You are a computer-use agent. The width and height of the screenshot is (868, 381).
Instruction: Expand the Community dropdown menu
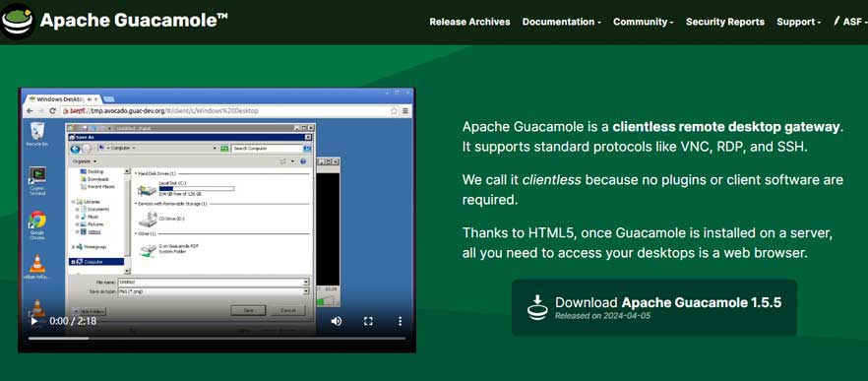pyautogui.click(x=644, y=22)
